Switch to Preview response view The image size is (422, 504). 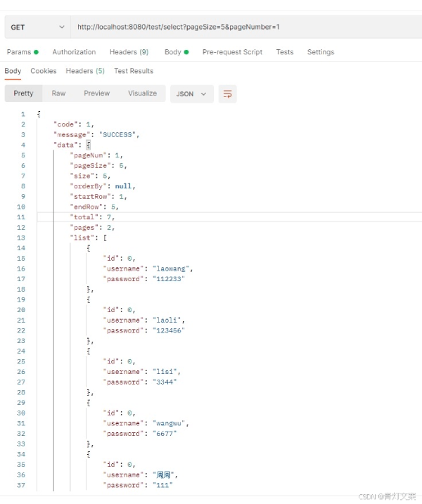(x=97, y=93)
